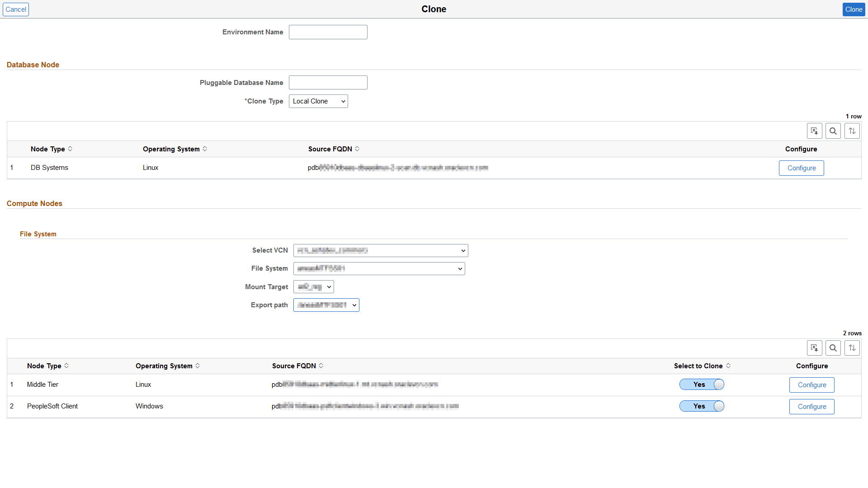
Task: Cancel the clone operation
Action: pos(16,9)
